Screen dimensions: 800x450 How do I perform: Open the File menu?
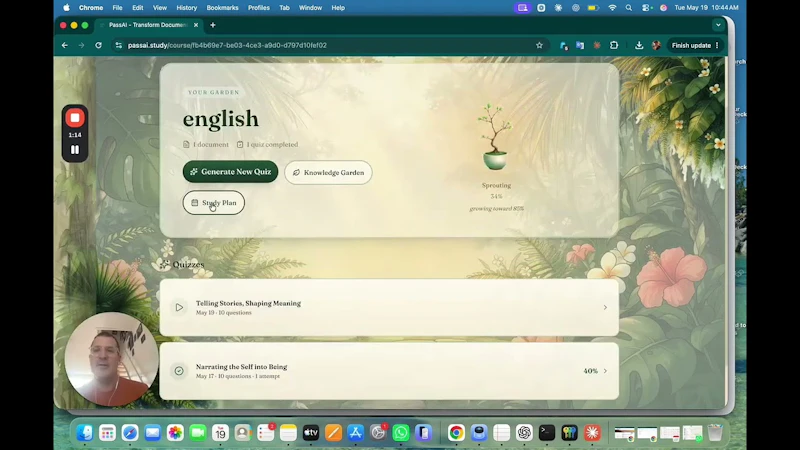click(117, 8)
